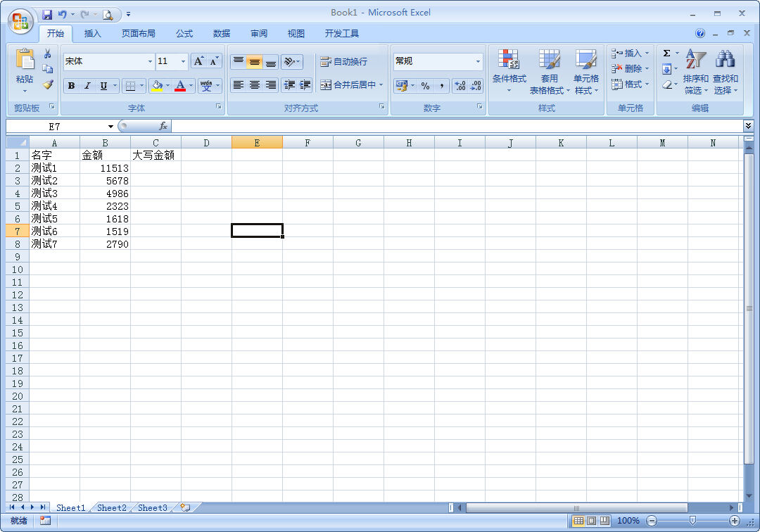Click the AutoSum sigma icon
The height and width of the screenshot is (532, 760).
pos(667,53)
